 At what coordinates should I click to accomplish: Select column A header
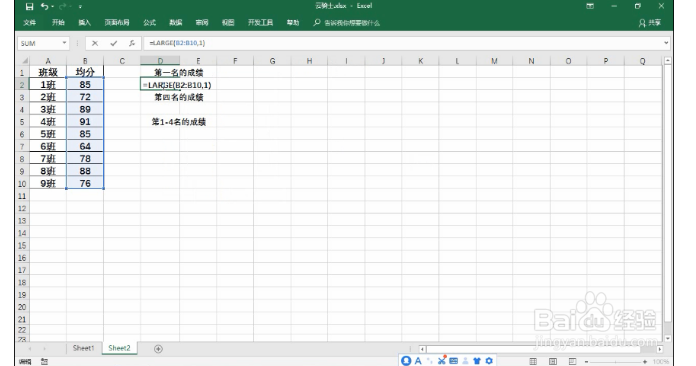[x=48, y=61]
